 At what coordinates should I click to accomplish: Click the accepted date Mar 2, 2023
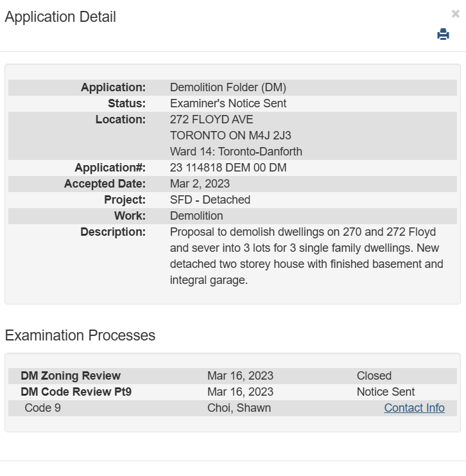(x=200, y=184)
